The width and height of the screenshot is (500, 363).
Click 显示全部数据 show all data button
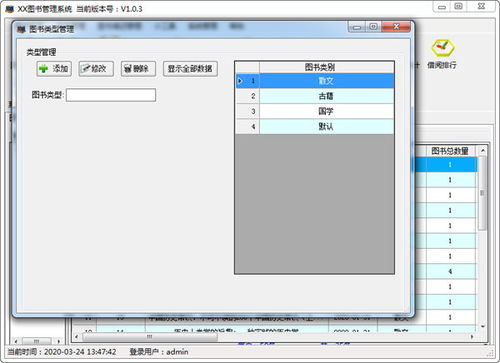(x=190, y=69)
